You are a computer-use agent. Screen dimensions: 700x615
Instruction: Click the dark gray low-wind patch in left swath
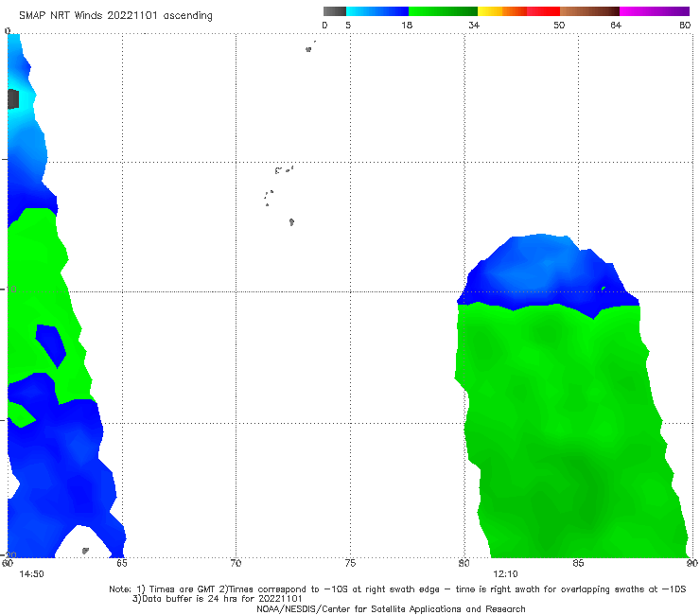13,99
